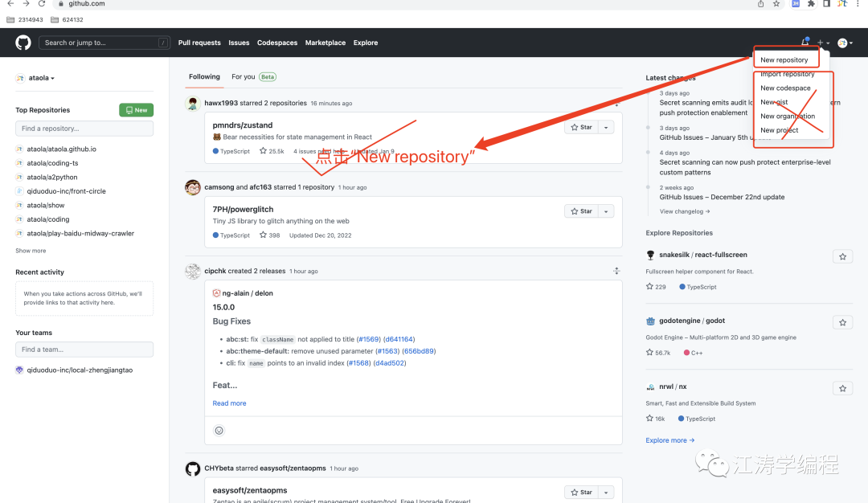Open the list dropdown beside zustand Star
Screen dimensions: 868x503
point(606,127)
